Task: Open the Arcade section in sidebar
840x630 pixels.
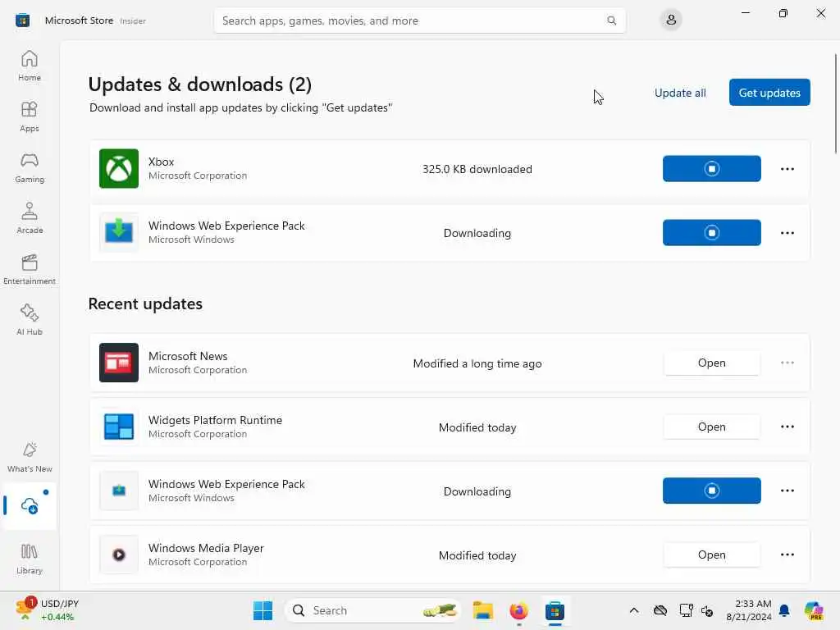Action: pos(30,218)
